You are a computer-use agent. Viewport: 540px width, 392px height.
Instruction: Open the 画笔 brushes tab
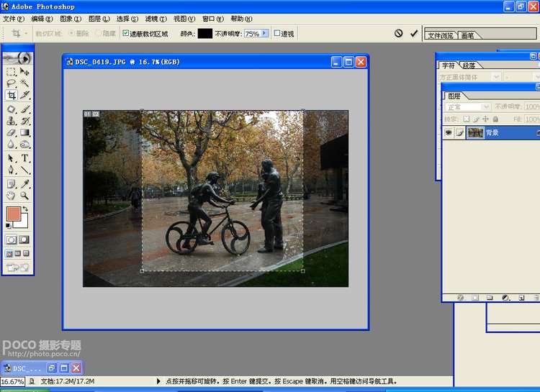coord(467,35)
